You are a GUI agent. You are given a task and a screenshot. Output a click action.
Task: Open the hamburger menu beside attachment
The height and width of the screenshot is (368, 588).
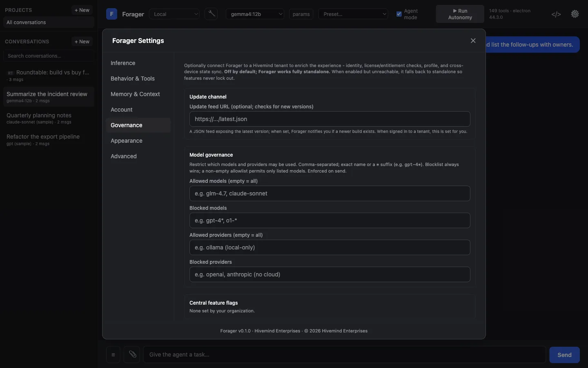113,355
